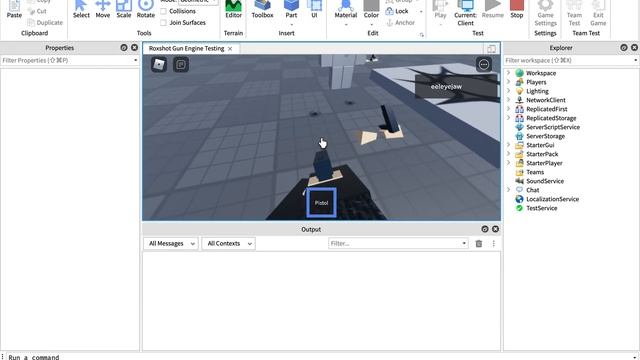Click the Cut button
Viewport: 640px width, 360px height.
pos(37,11)
